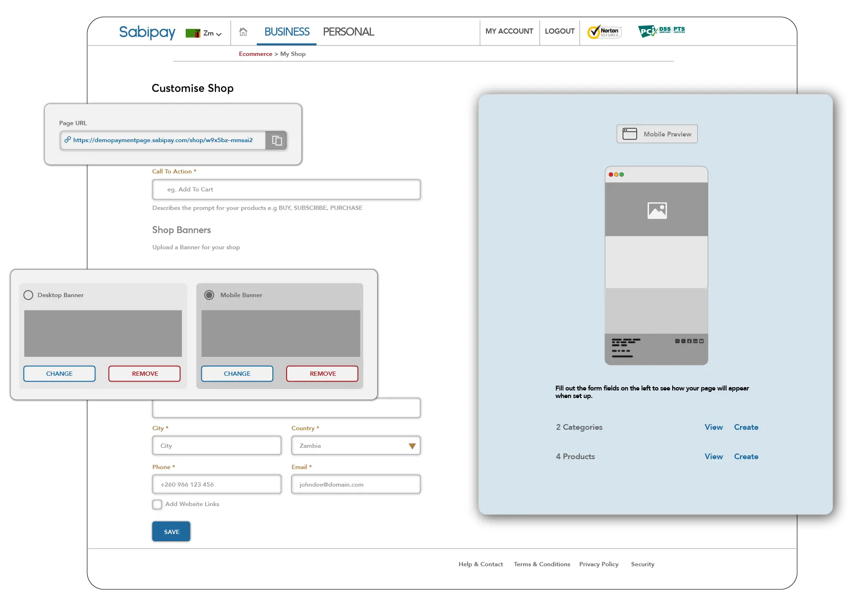847x616 pixels.
Task: Open the Mobile Preview selector
Action: click(657, 134)
